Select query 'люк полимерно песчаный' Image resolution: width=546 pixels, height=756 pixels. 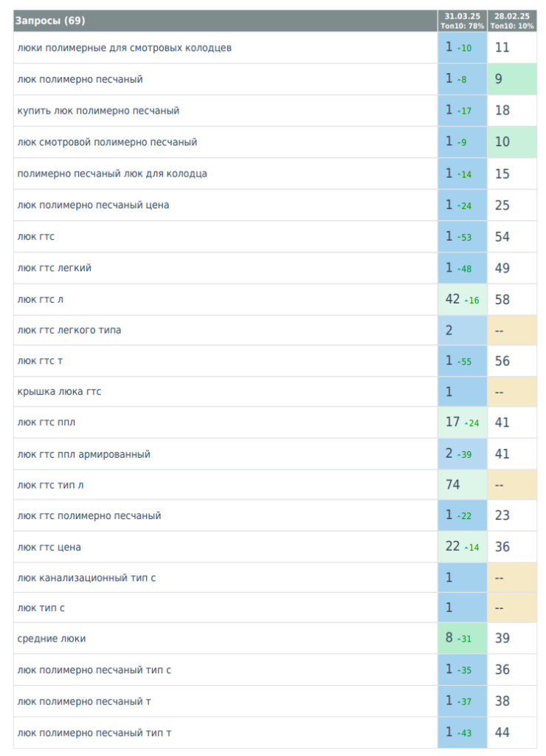80,79
